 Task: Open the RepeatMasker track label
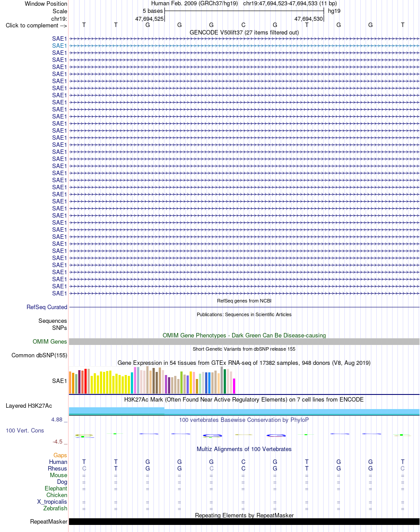(x=49, y=522)
